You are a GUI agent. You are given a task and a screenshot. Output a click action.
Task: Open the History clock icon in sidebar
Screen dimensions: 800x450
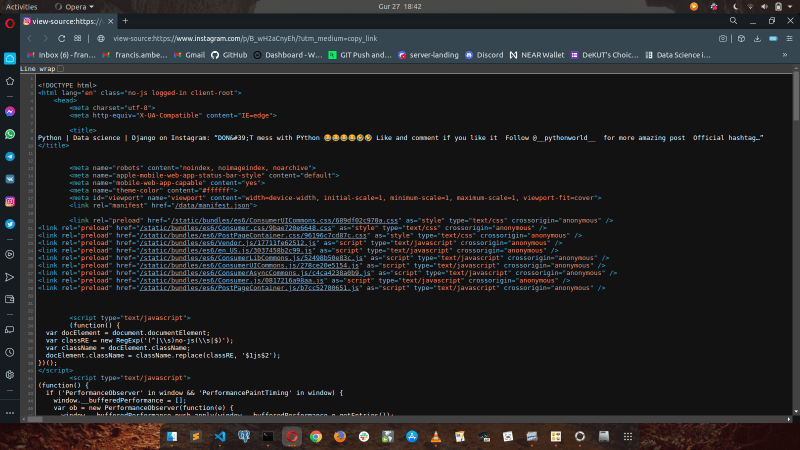tap(10, 352)
